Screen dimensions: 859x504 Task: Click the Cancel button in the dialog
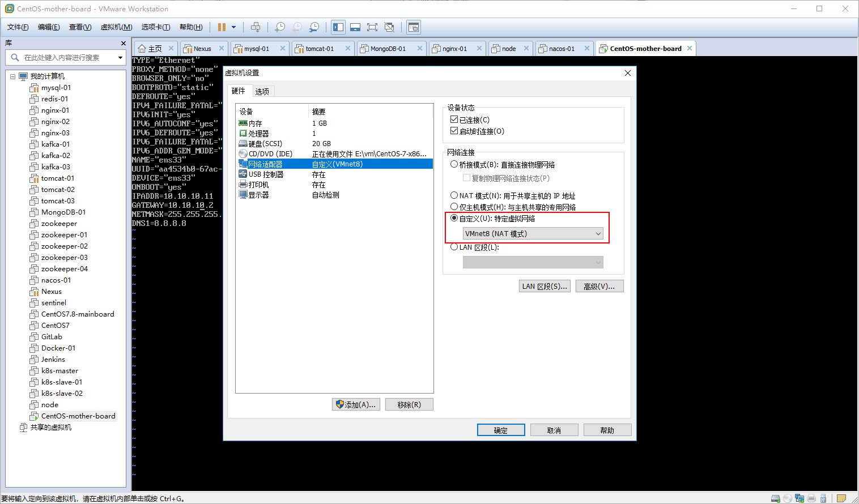point(554,430)
